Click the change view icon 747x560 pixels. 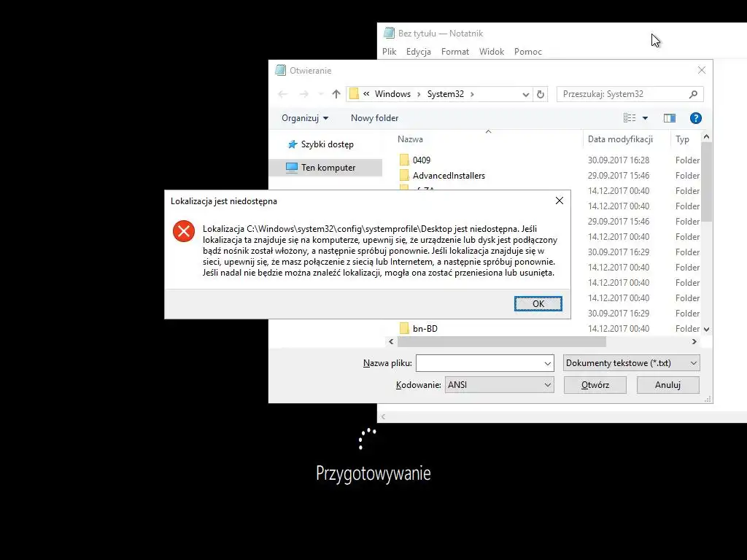(x=630, y=118)
